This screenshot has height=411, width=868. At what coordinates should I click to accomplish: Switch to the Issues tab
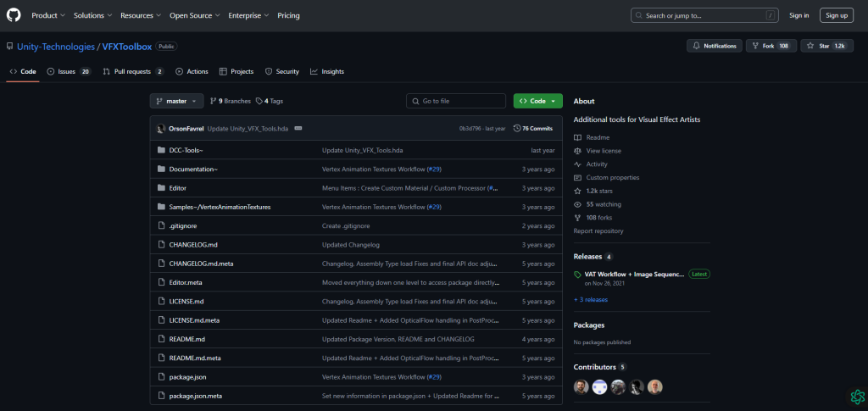70,71
